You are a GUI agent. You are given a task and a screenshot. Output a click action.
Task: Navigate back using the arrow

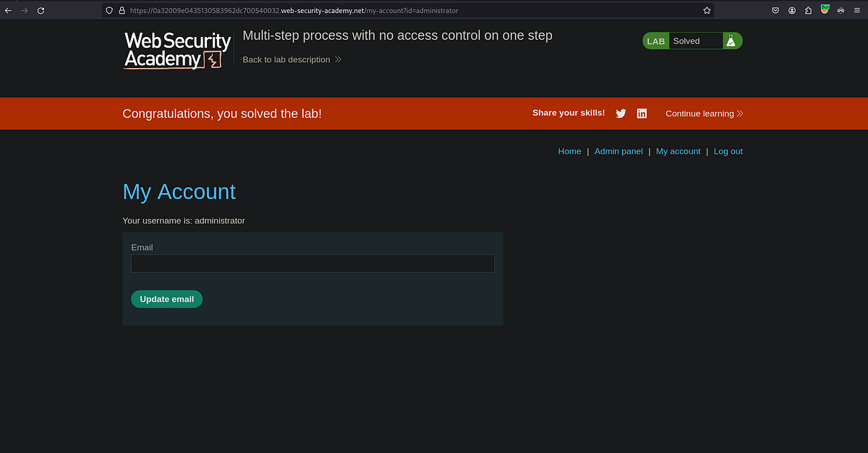(8, 10)
